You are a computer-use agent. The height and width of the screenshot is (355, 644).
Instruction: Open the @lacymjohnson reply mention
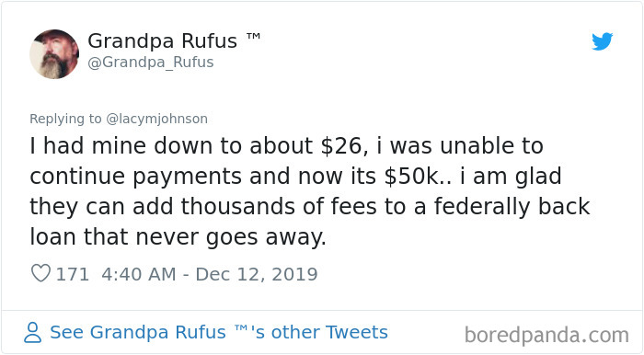click(157, 119)
